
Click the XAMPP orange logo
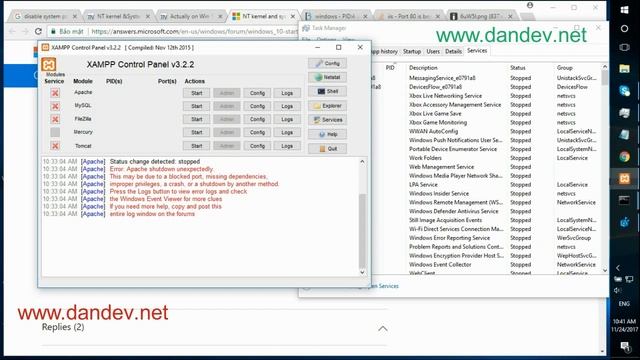coord(49,64)
